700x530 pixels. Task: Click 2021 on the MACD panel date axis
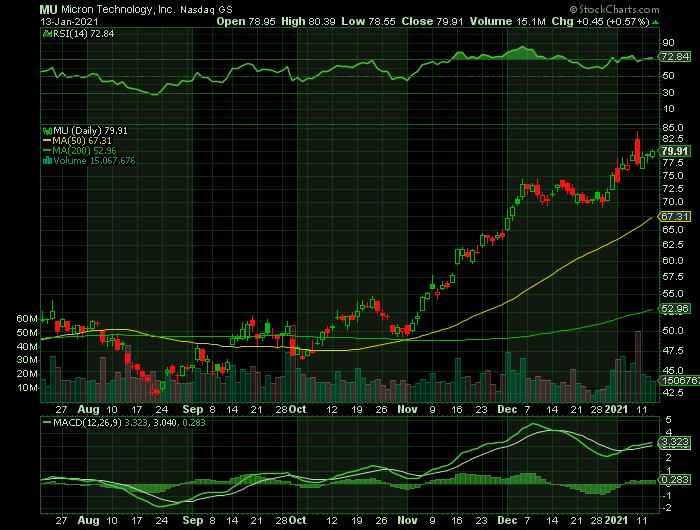616,521
